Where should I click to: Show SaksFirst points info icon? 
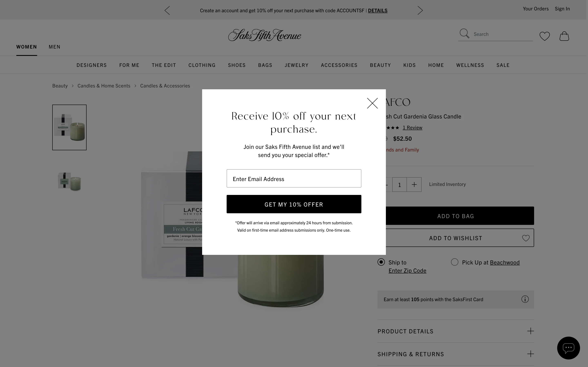coord(525,299)
